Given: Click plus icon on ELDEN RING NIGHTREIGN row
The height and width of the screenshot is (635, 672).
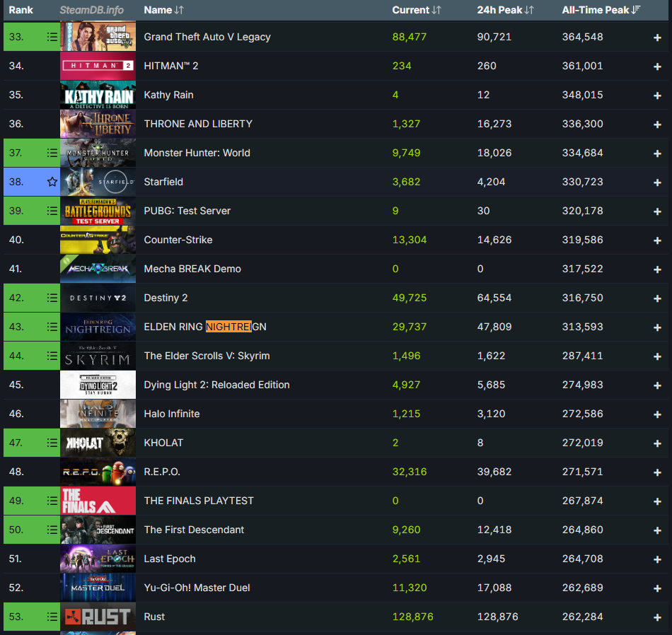Looking at the screenshot, I should click(657, 327).
